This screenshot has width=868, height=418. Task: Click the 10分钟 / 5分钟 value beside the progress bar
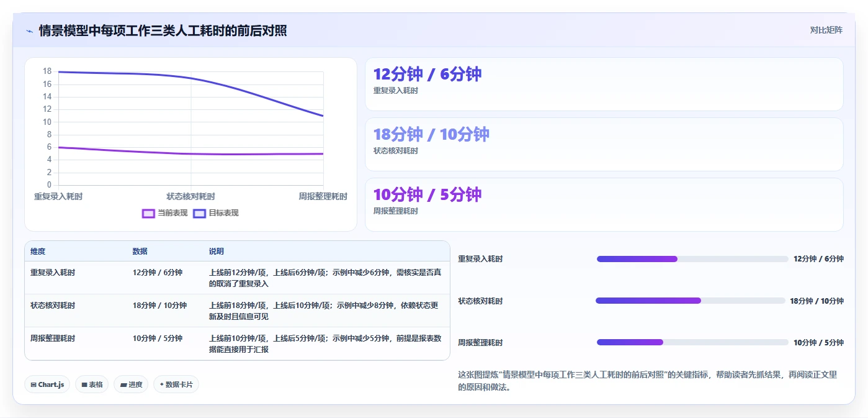pyautogui.click(x=818, y=342)
